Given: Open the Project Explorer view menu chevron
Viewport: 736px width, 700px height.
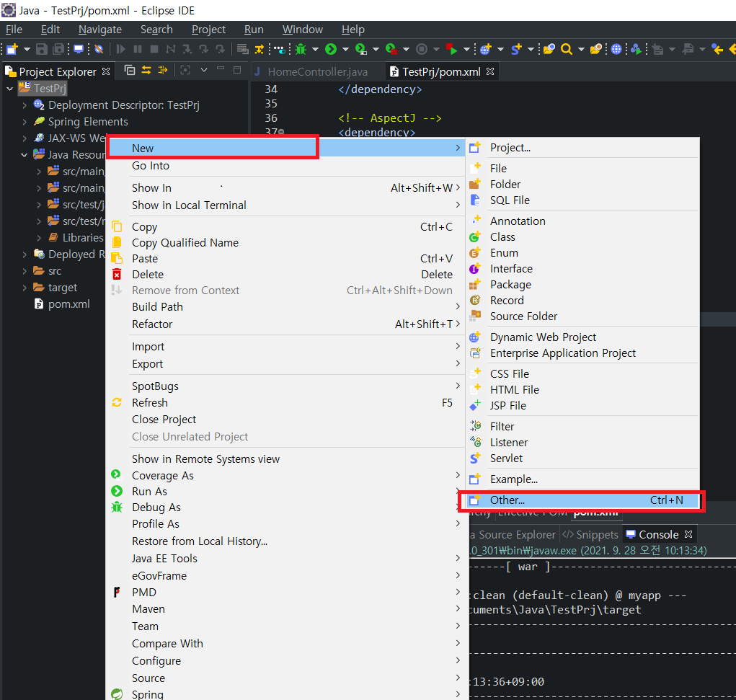Looking at the screenshot, I should pyautogui.click(x=204, y=71).
